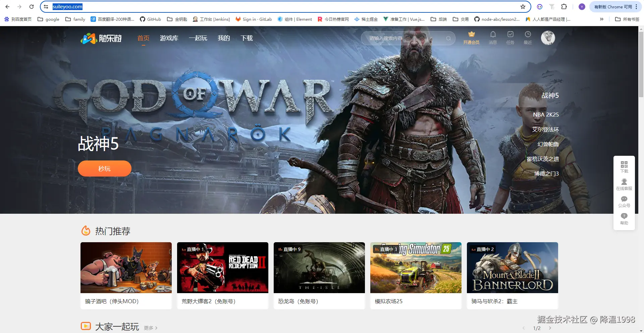Viewport: 644px width, 333px height.
Task: Click the 最近 clock icon
Action: tap(528, 35)
